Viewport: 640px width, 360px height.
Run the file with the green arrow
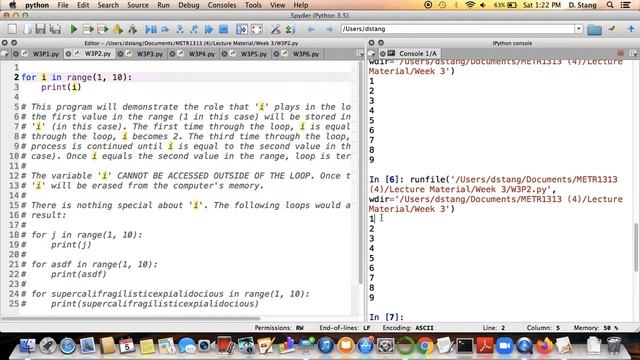74,29
